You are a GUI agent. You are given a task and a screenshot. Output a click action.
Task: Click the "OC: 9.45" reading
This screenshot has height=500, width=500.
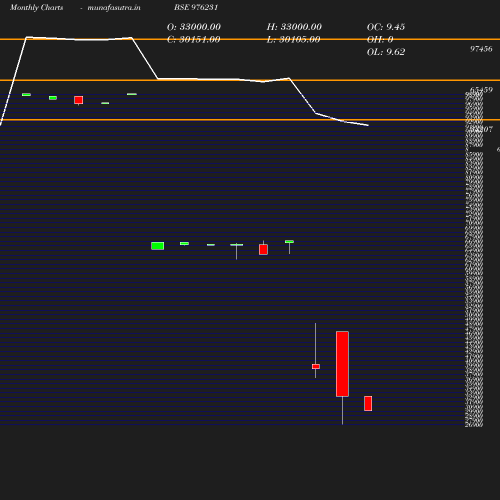(x=386, y=27)
